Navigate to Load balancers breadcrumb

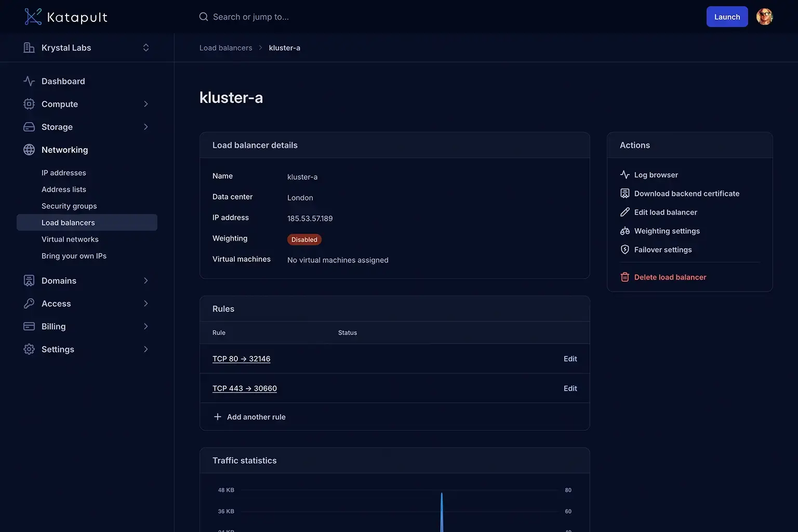pyautogui.click(x=225, y=47)
